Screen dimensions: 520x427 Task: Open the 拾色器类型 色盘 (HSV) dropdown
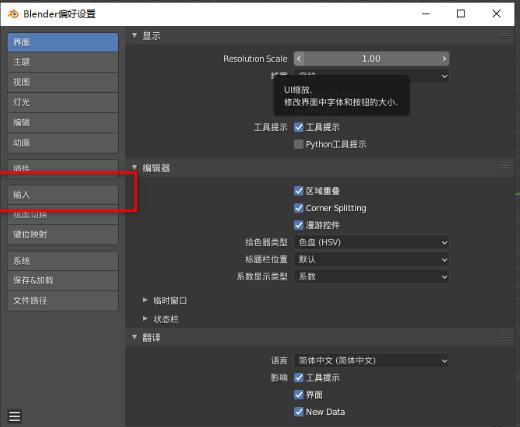371,242
